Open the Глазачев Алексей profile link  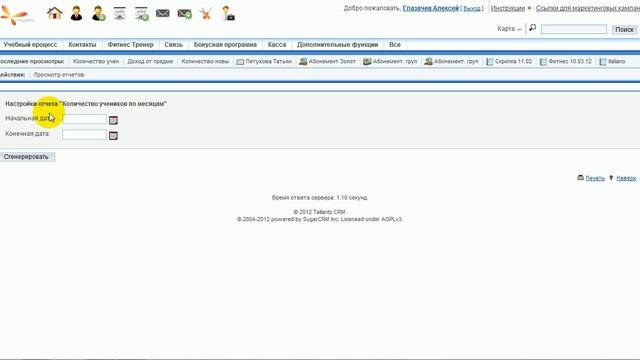click(431, 8)
